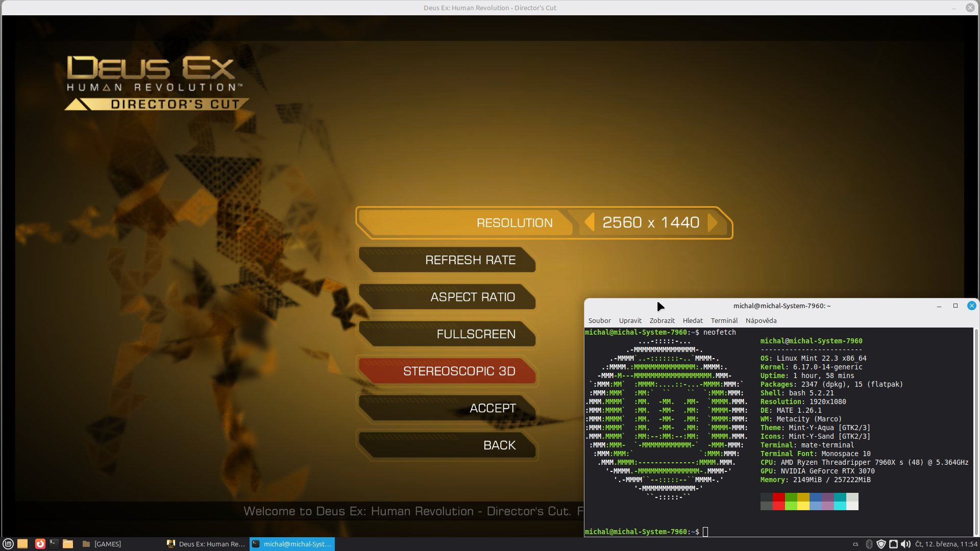
Task: Launch the terminal from the panel launcher
Action: point(54,544)
